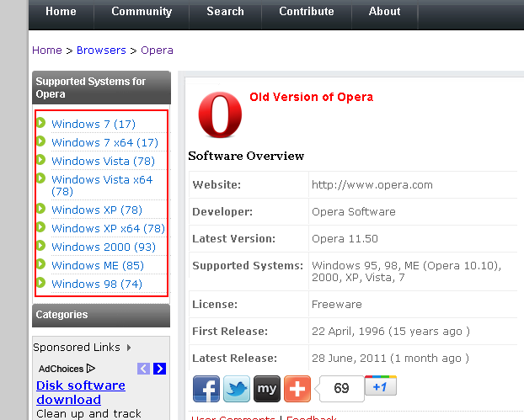
Task: Click the http://www.opera.com website value
Action: click(x=372, y=185)
